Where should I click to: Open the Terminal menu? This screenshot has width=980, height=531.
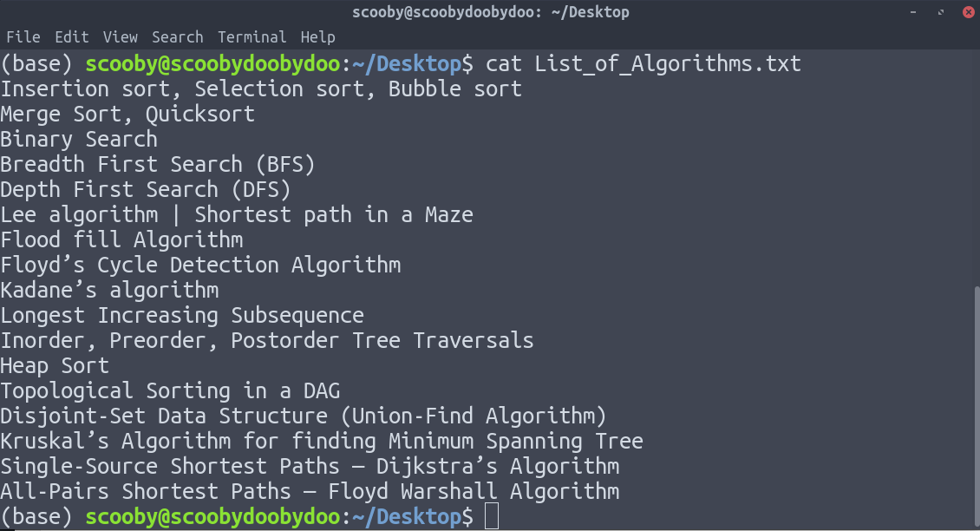click(x=252, y=37)
